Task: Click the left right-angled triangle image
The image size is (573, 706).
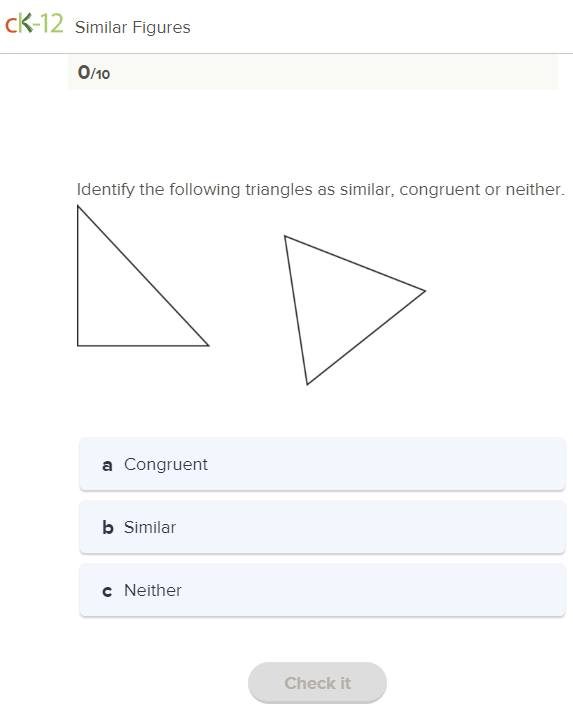Action: point(143,276)
